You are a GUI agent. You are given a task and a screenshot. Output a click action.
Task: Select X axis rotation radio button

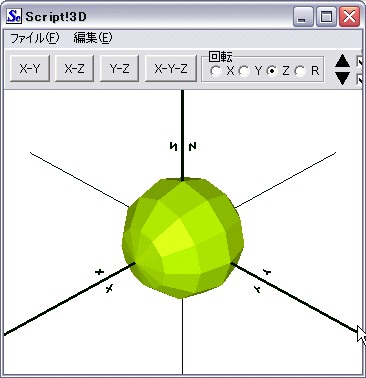[x=216, y=71]
